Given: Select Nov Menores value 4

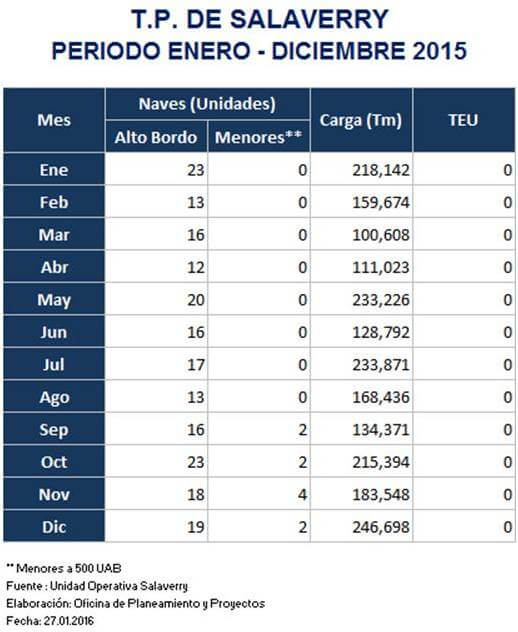Looking at the screenshot, I should [x=303, y=495].
